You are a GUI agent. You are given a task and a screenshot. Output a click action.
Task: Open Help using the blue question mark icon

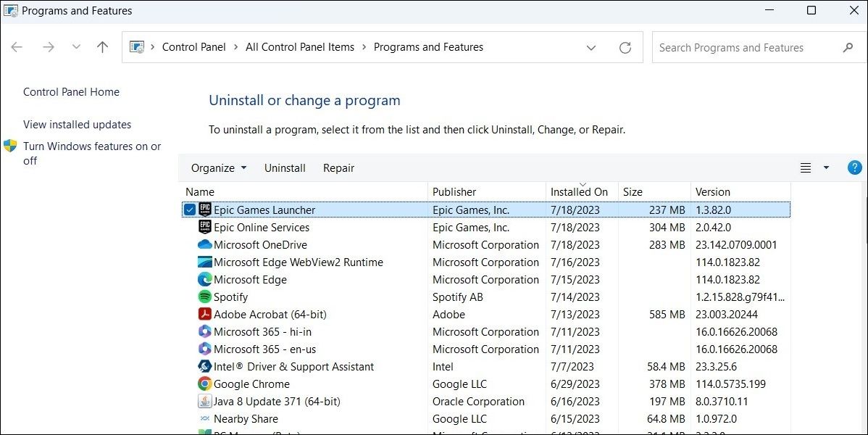(x=854, y=167)
